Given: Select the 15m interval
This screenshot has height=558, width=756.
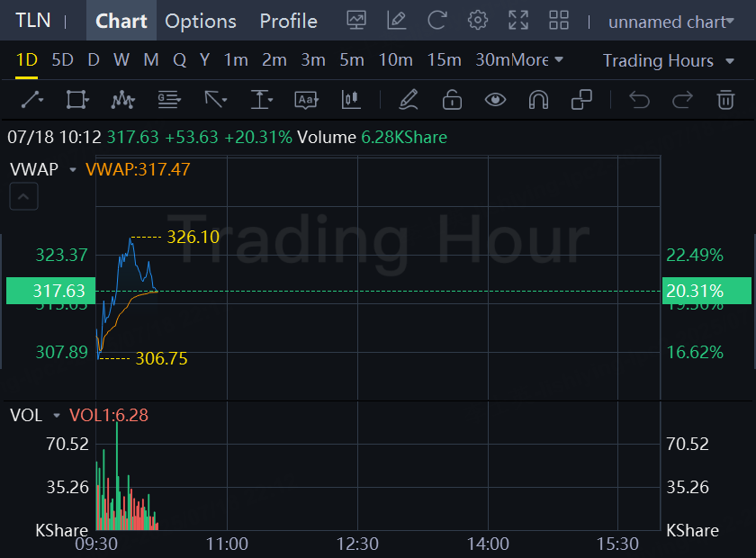Looking at the screenshot, I should tap(444, 59).
